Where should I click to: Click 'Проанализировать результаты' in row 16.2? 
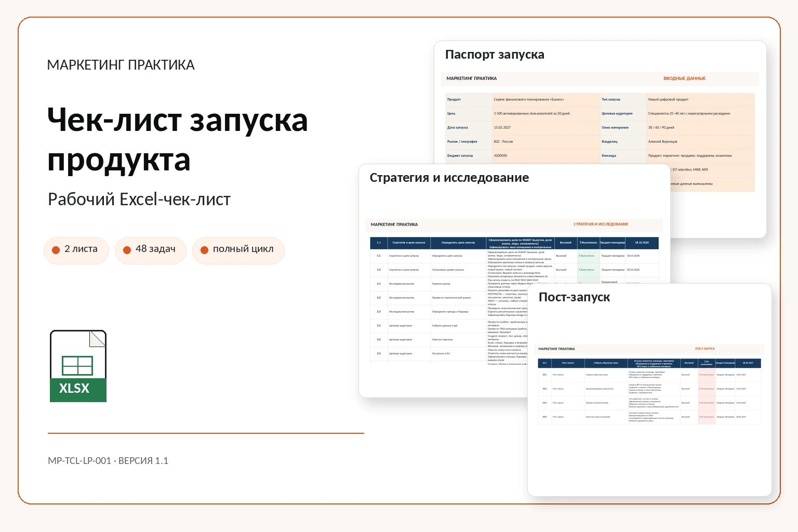(x=600, y=389)
